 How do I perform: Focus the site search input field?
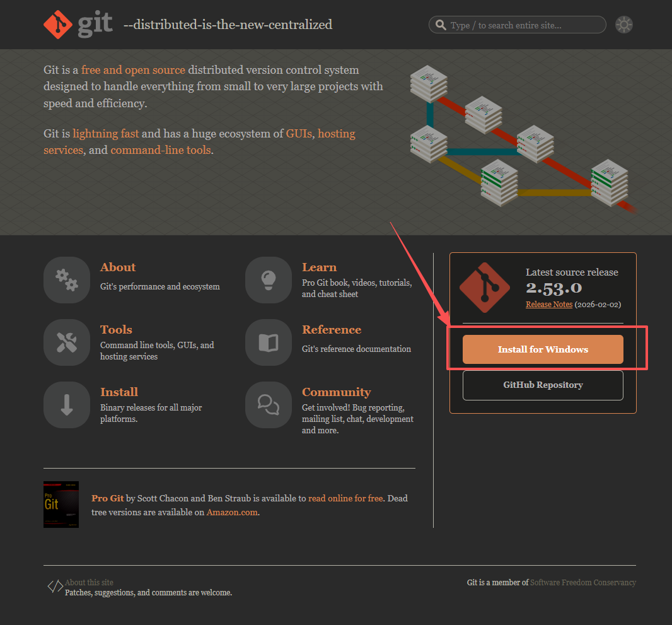point(523,25)
